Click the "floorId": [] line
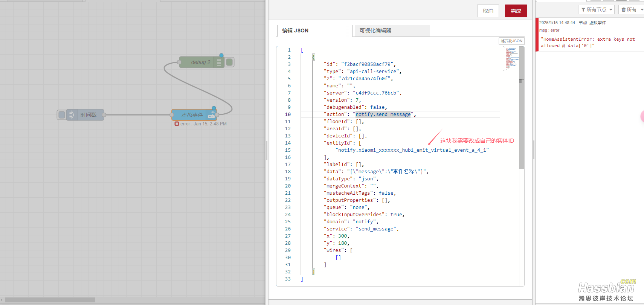 (344, 121)
